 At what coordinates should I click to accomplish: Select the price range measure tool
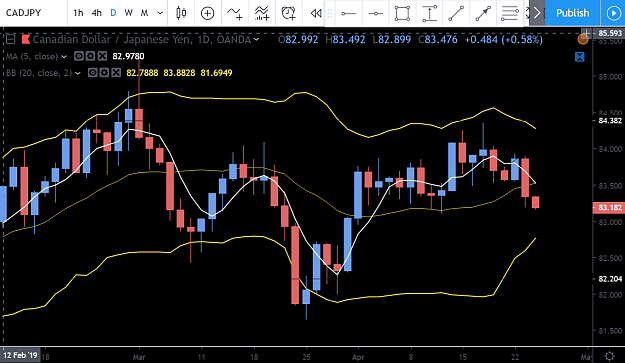click(x=429, y=14)
